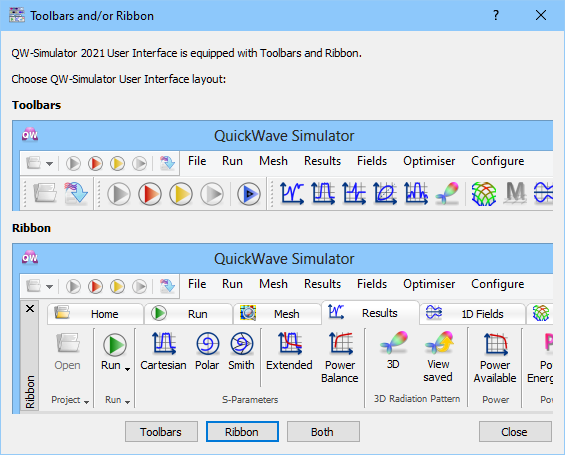Click the gray M icon in Toolbars preview

click(x=516, y=192)
